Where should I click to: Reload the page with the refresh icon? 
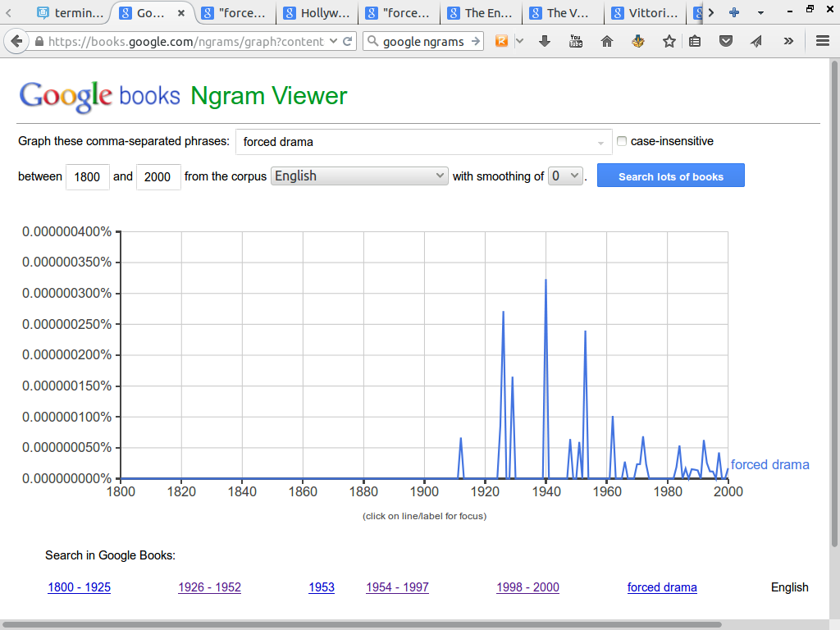pyautogui.click(x=348, y=41)
